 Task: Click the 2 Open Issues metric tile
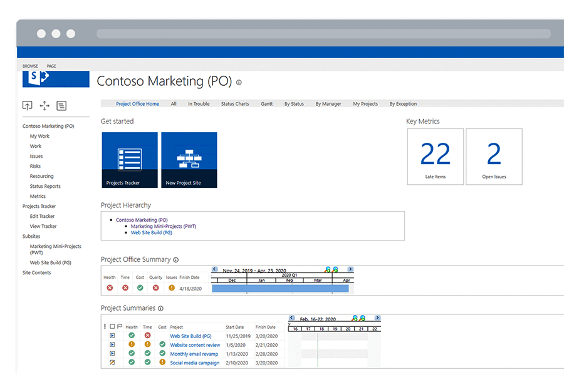[x=494, y=157]
